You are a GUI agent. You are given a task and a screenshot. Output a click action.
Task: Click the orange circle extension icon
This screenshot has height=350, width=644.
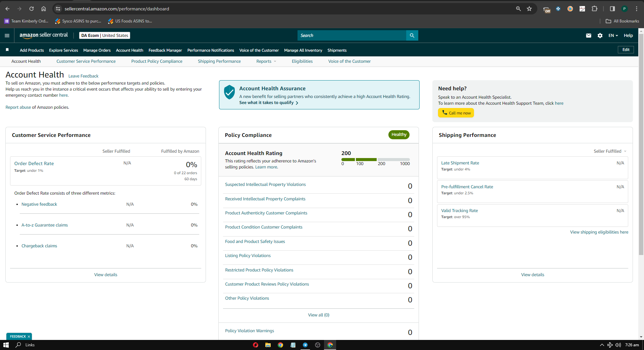point(570,9)
